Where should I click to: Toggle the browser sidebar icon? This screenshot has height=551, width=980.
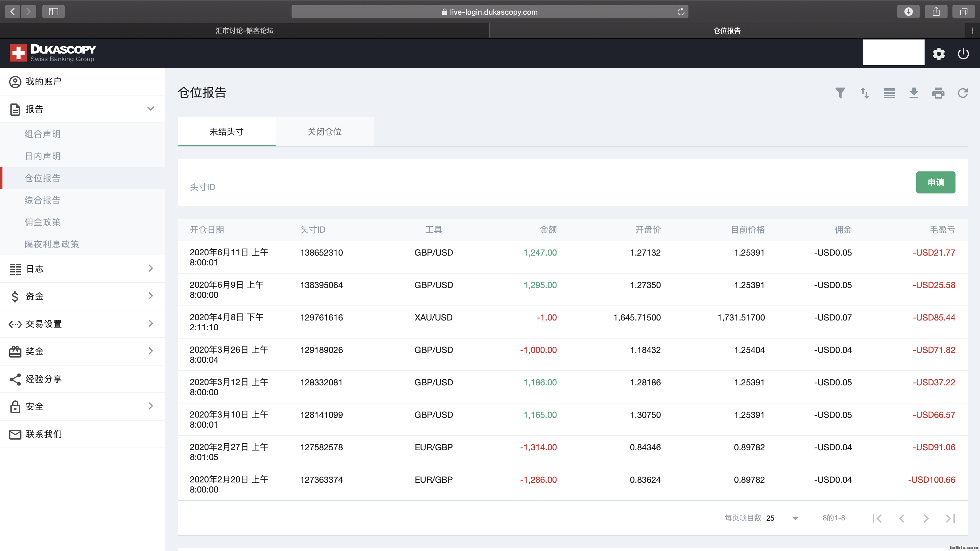[53, 11]
